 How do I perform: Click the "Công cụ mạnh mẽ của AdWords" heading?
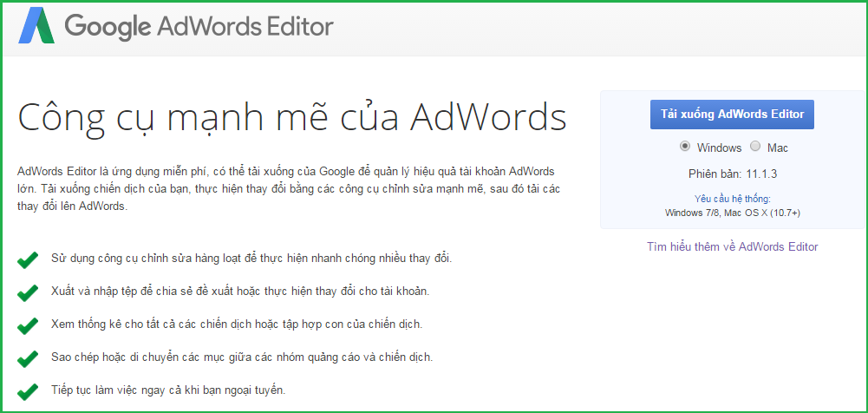(x=291, y=116)
